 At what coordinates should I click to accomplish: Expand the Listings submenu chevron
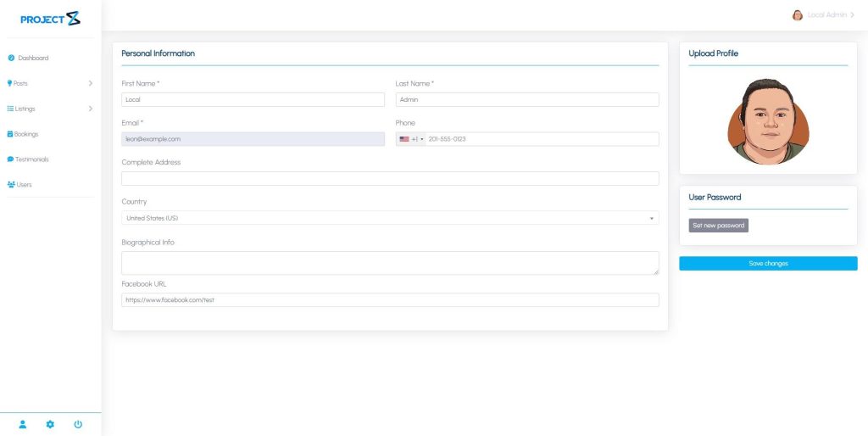pyautogui.click(x=90, y=109)
